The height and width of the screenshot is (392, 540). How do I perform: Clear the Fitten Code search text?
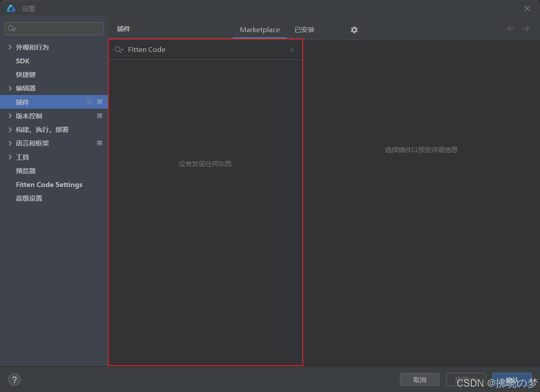pyautogui.click(x=292, y=50)
